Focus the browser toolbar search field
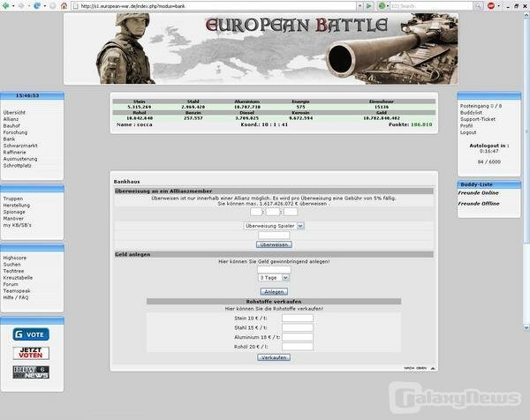The width and height of the screenshot is (530, 420). pos(431,6)
